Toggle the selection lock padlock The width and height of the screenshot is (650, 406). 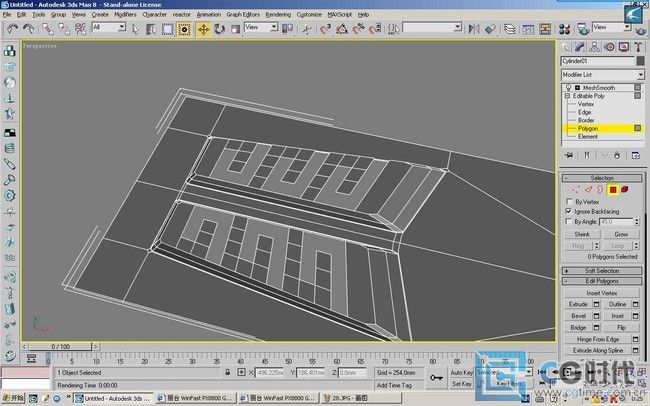pyautogui.click(x=228, y=372)
